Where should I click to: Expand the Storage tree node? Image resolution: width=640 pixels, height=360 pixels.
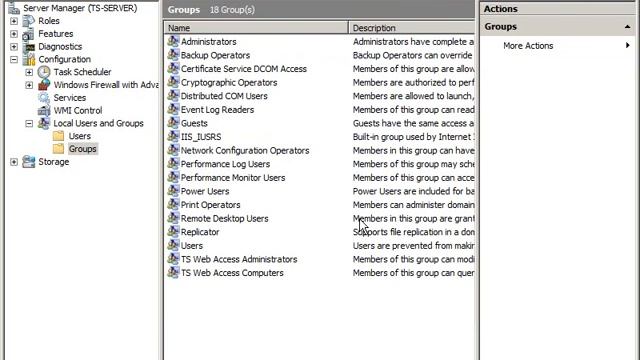[x=14, y=162]
